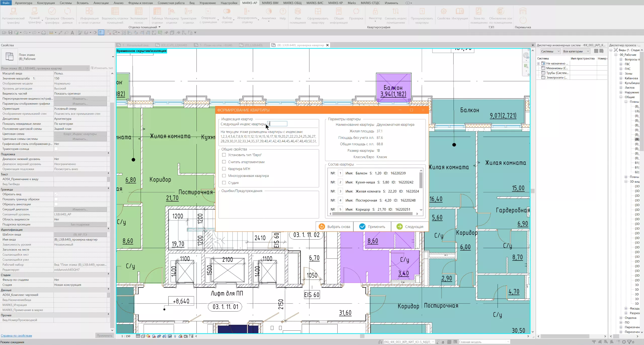This screenshot has width=644, height=345.
Task: Open the Аннотации ribbon tab
Action: tap(101, 3)
